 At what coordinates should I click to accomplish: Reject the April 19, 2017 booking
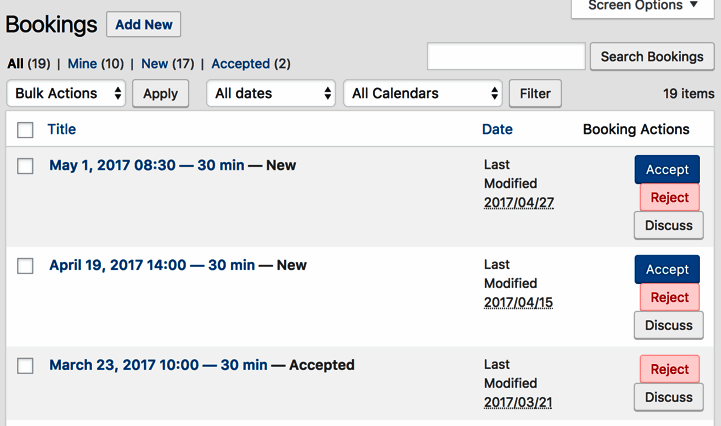tap(669, 298)
